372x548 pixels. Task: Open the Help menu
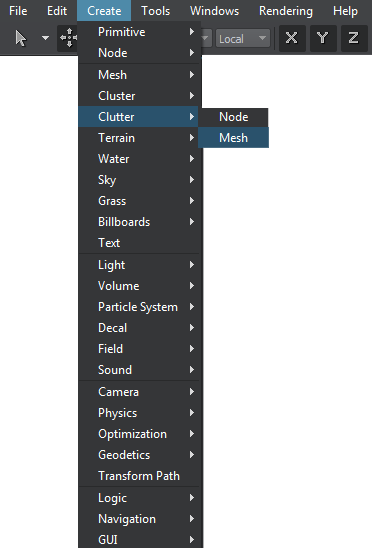(345, 11)
